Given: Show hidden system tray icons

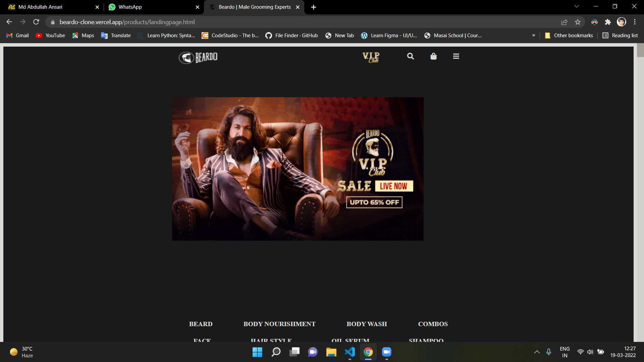Looking at the screenshot, I should (537, 352).
